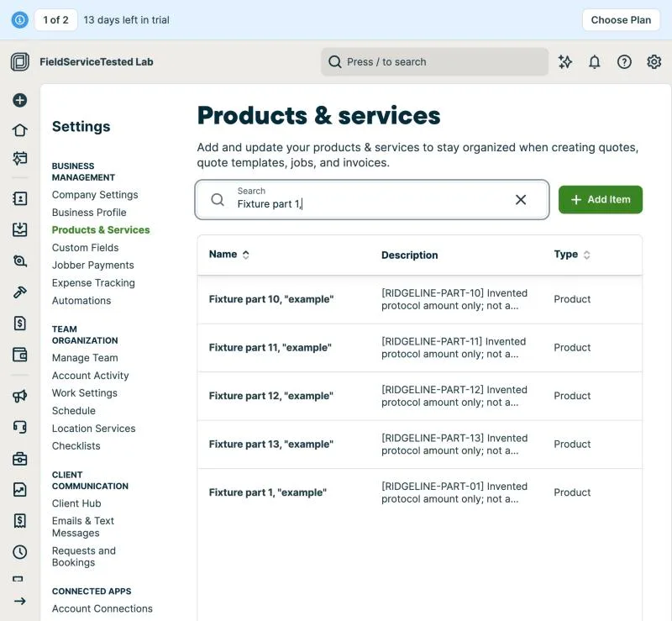This screenshot has height=621, width=672.
Task: Click the '13 days left in trial' text
Action: point(127,19)
